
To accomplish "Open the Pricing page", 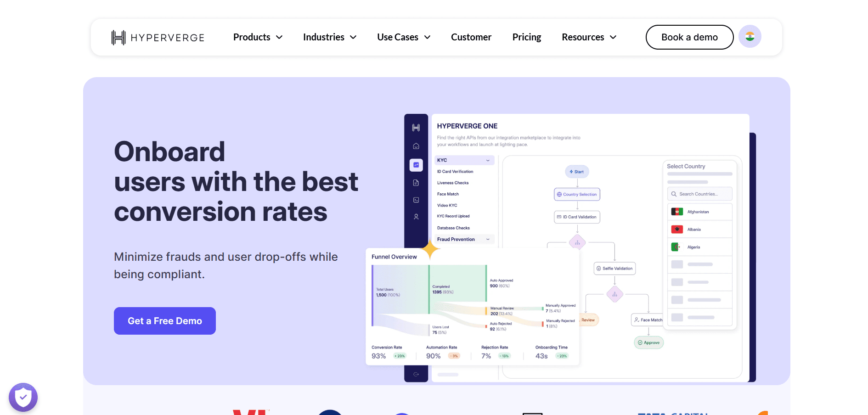I will (527, 37).
